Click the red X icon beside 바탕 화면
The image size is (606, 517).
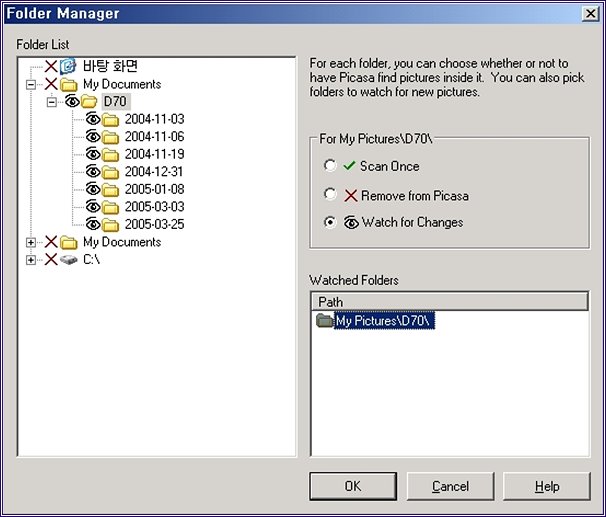click(x=51, y=67)
